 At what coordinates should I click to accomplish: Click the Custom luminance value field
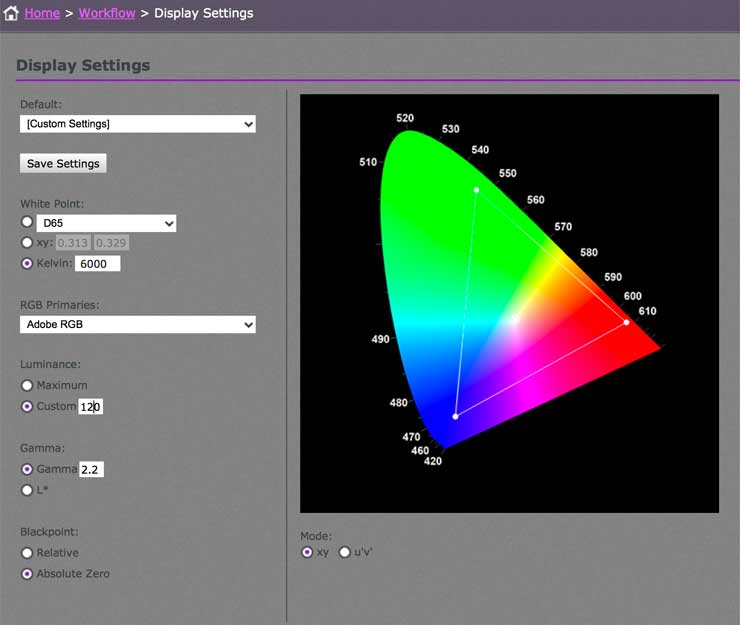click(x=90, y=406)
